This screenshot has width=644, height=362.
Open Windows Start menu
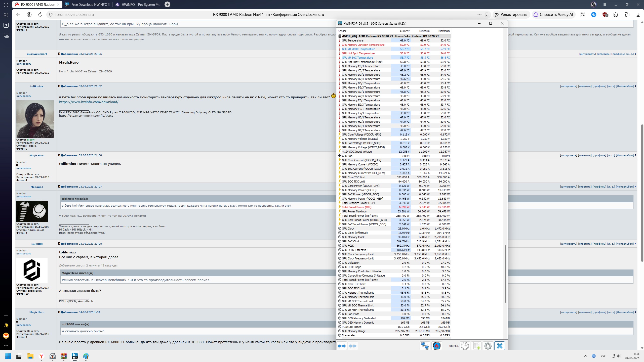[8, 356]
